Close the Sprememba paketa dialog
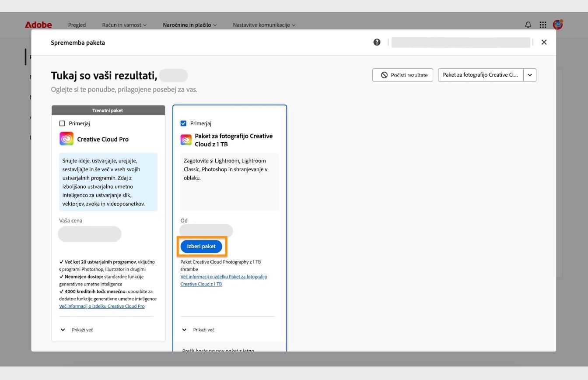588x380 pixels. coord(544,42)
